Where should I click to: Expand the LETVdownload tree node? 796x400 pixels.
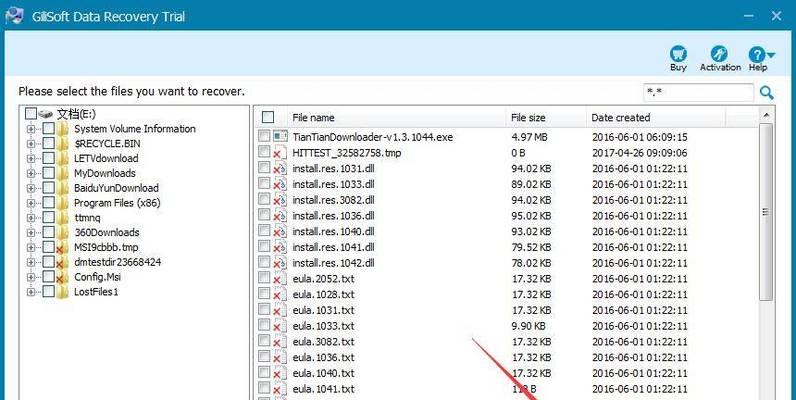click(x=31, y=158)
